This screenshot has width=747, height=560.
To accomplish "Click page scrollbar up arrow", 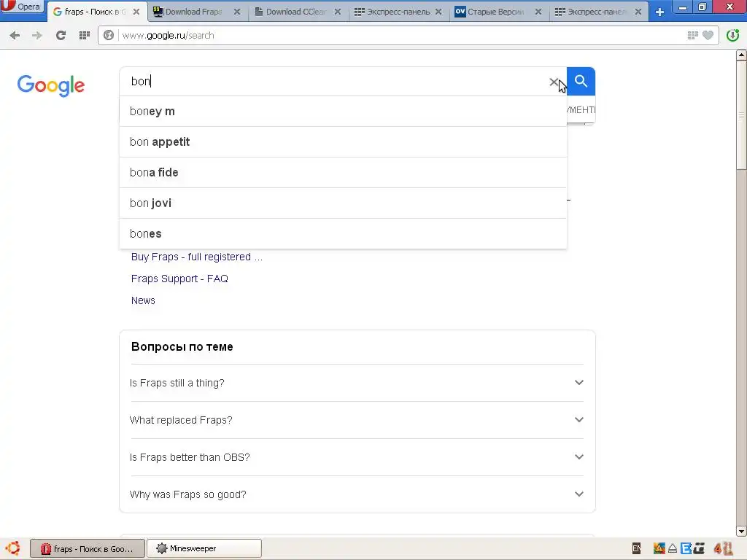I will click(x=741, y=55).
